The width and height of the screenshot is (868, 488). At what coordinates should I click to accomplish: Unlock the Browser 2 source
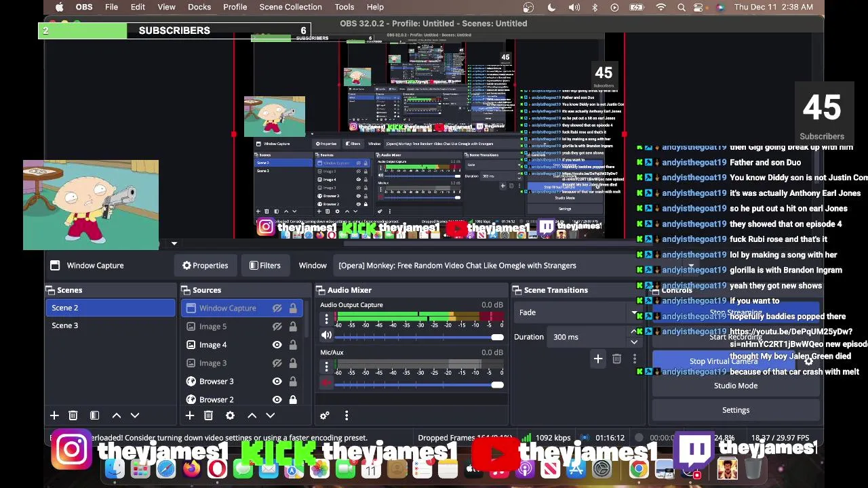[293, 400]
